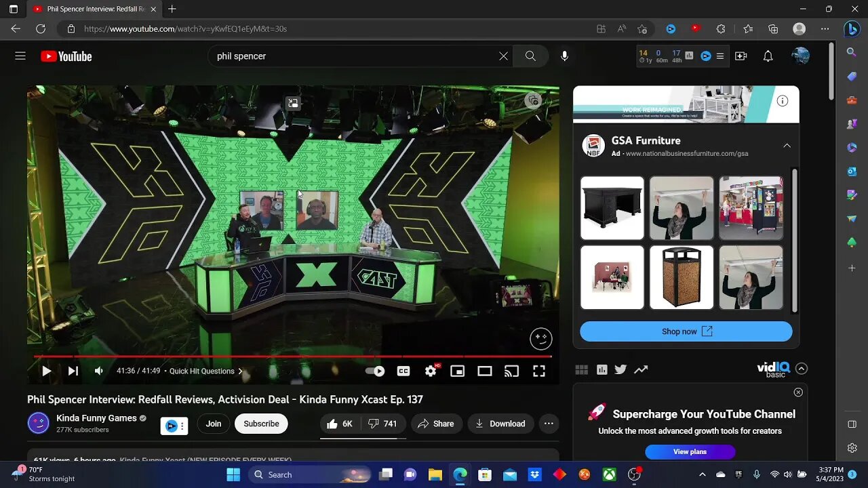Dislike the video showing 741 dislikes
The image size is (868, 488).
[x=383, y=424]
